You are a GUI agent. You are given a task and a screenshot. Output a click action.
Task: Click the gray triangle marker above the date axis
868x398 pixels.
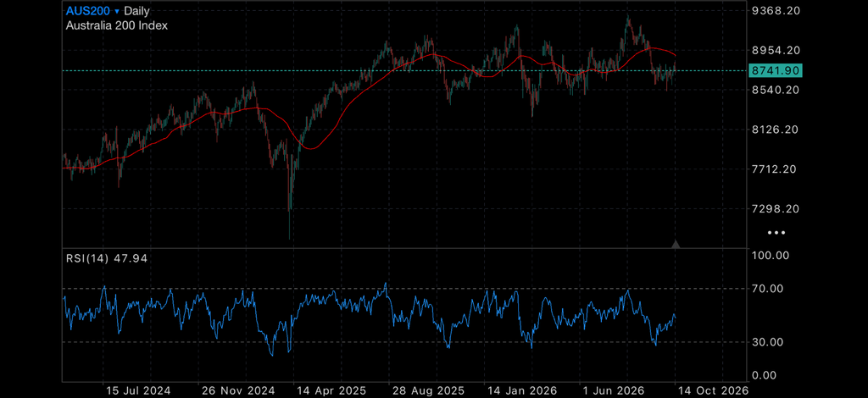tap(676, 244)
